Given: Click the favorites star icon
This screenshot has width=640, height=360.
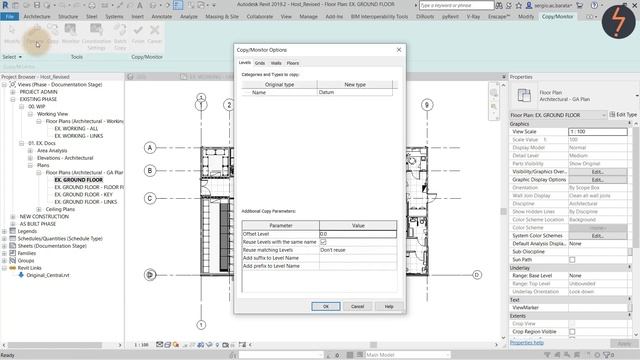Looking at the screenshot, I should pyautogui.click(x=518, y=6).
